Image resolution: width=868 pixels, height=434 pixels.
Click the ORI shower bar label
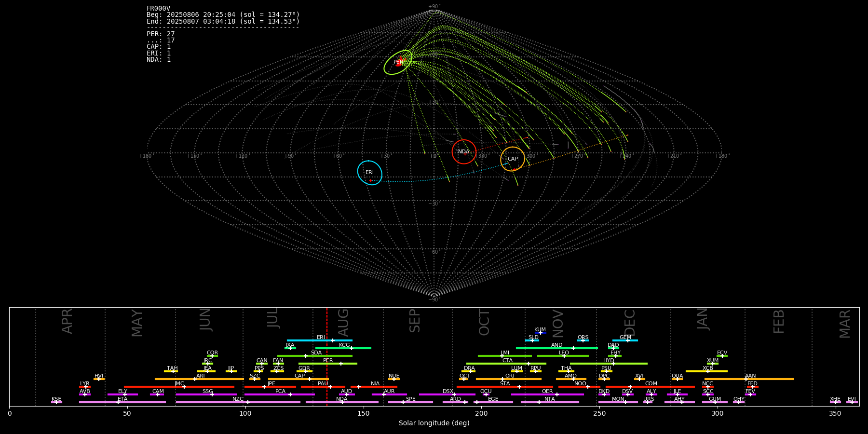pyautogui.click(x=510, y=376)
